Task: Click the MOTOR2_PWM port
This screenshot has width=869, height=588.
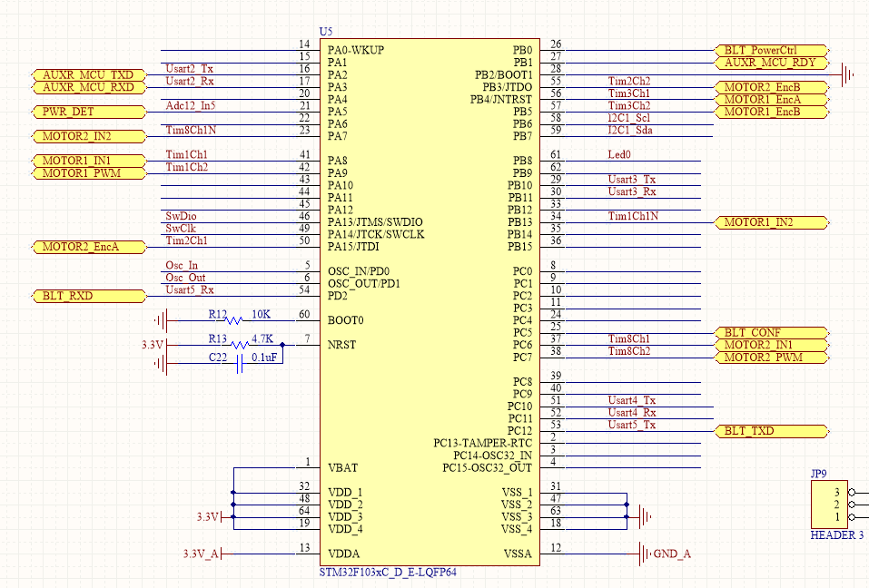Action: point(772,358)
